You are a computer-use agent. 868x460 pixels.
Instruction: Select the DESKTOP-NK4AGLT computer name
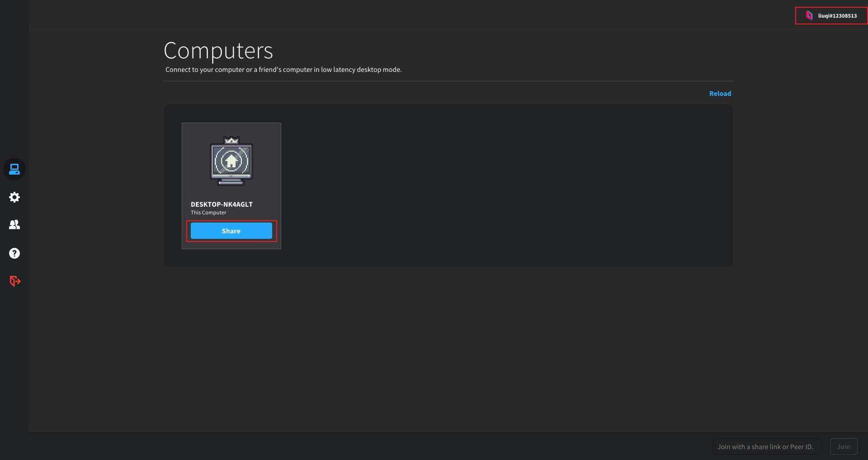(x=222, y=204)
